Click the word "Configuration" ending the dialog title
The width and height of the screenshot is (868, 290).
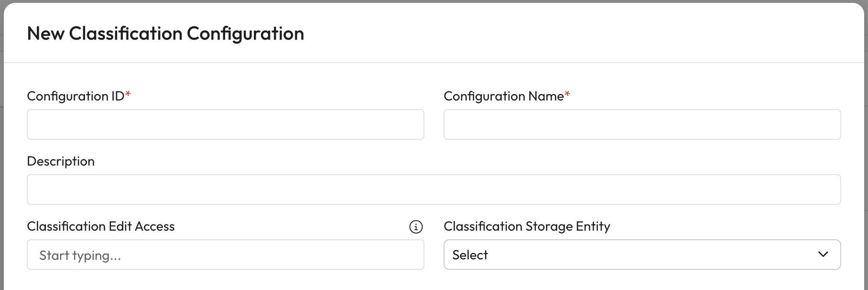click(x=245, y=33)
